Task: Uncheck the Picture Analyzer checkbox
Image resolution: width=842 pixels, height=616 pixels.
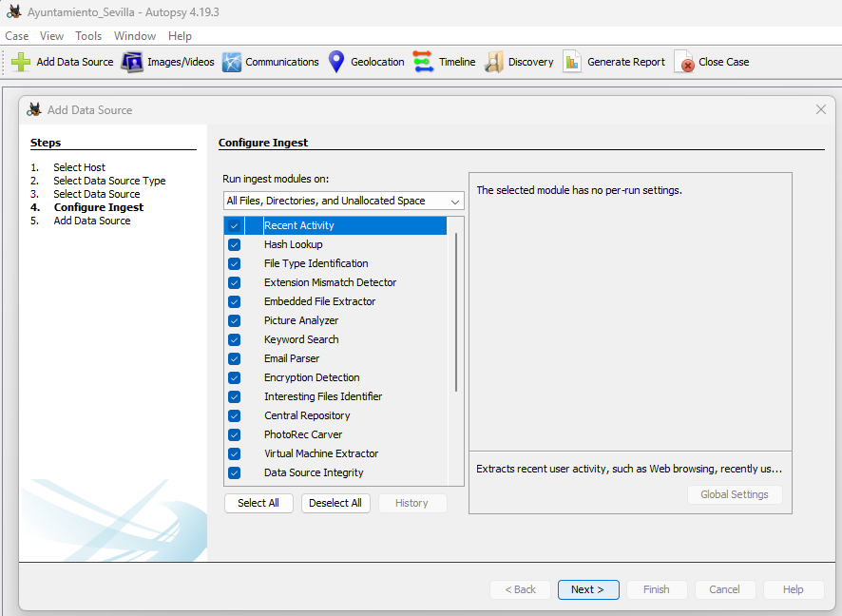Action: [234, 320]
